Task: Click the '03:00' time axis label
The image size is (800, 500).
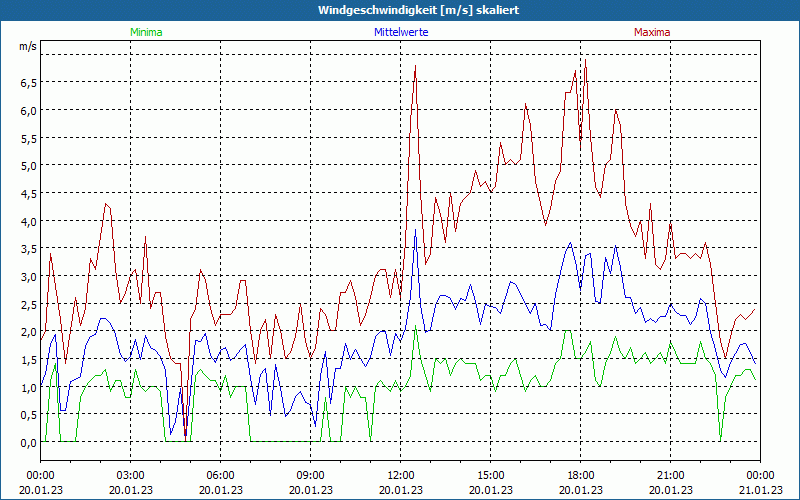Action: pyautogui.click(x=131, y=476)
